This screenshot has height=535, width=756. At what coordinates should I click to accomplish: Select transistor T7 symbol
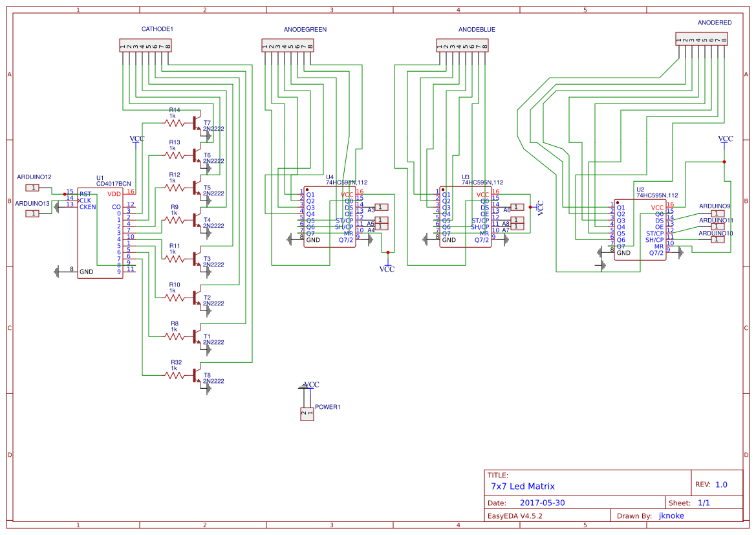pos(196,122)
